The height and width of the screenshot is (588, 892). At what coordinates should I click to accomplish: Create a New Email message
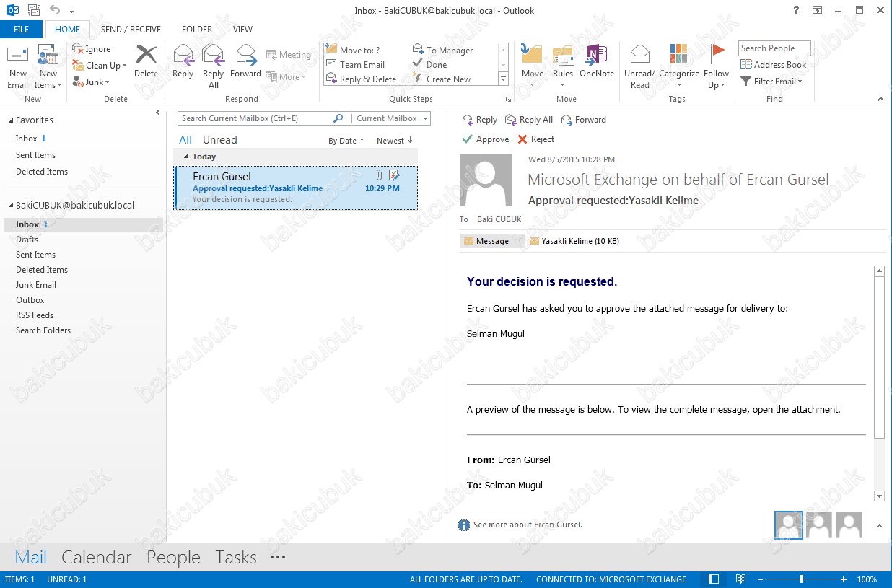18,67
